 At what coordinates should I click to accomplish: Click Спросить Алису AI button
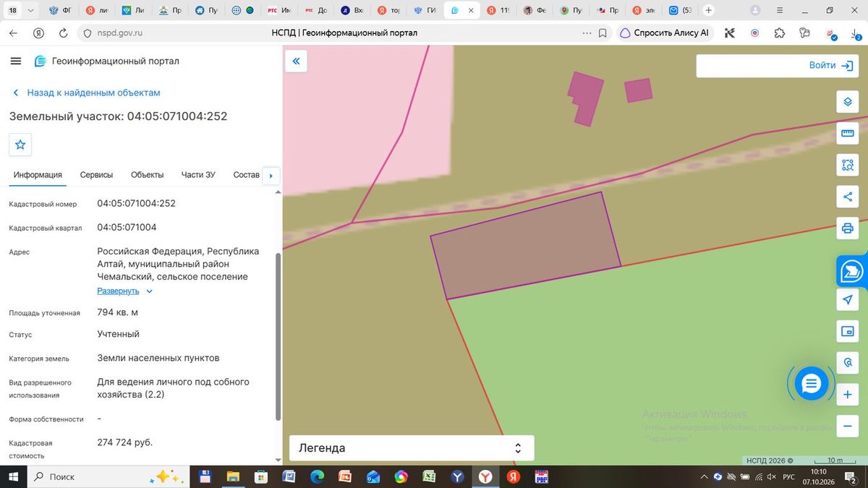pos(665,33)
